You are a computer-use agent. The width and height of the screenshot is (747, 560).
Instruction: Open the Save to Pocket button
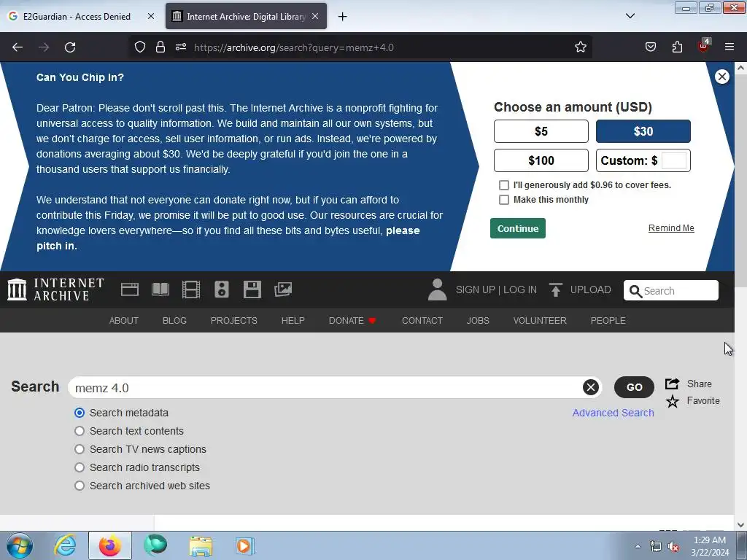click(x=650, y=47)
